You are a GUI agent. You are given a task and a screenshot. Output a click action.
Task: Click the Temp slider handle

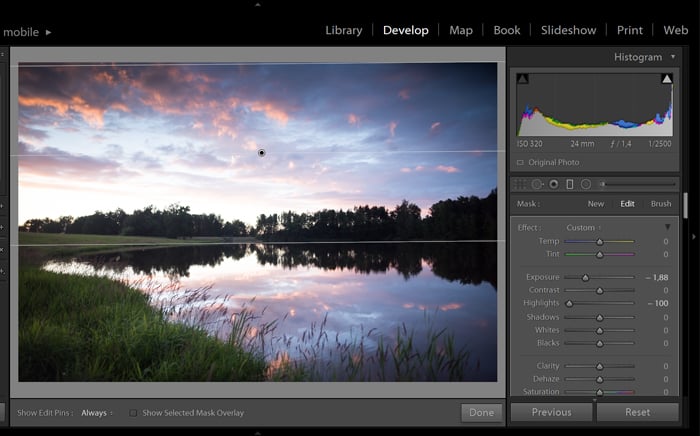tap(600, 241)
